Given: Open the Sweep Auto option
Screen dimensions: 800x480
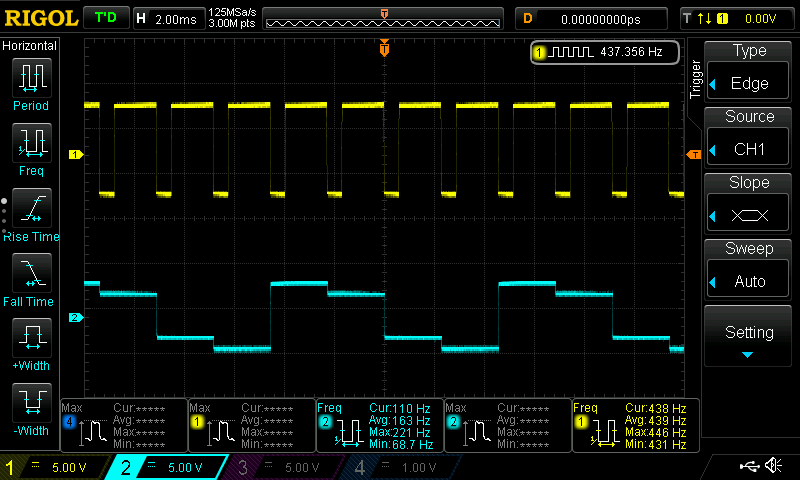Looking at the screenshot, I should pos(749,268).
